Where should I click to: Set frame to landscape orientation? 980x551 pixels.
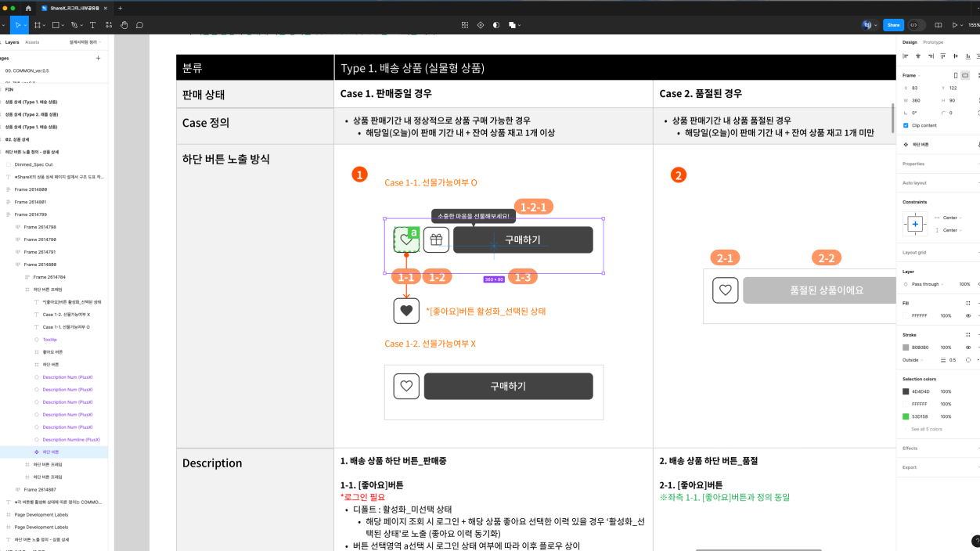(965, 75)
